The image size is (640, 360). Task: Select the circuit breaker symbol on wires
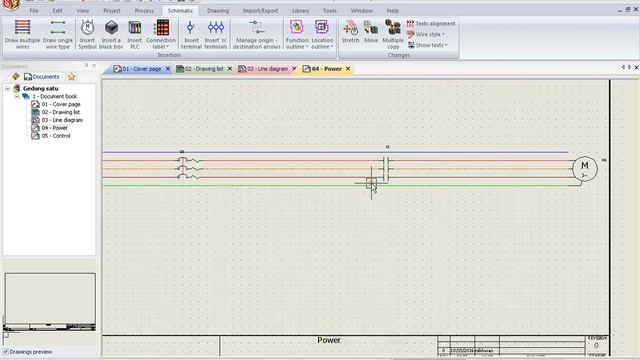tap(189, 169)
